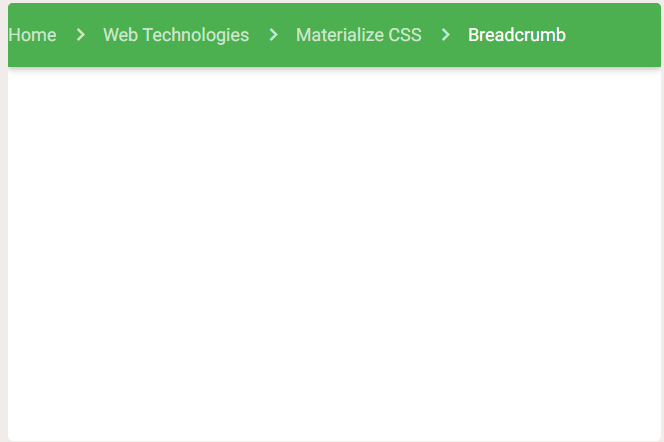Click the chevron arrow following Materialize CSS
Viewport: 664px width, 442px height.
click(x=445, y=35)
